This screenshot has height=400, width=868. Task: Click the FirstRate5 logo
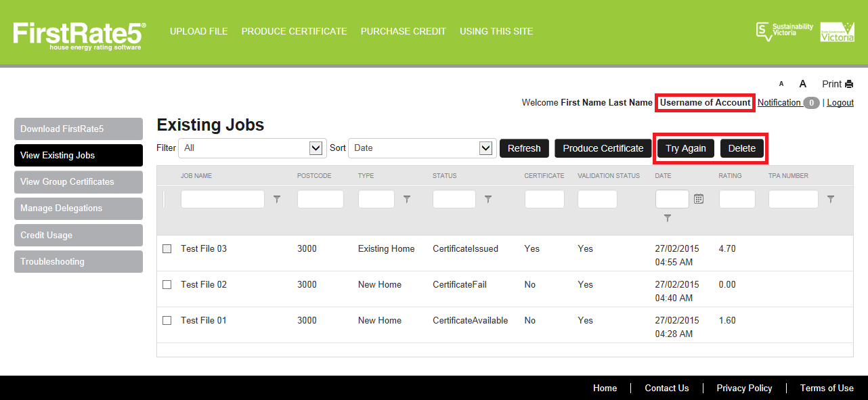[x=79, y=35]
